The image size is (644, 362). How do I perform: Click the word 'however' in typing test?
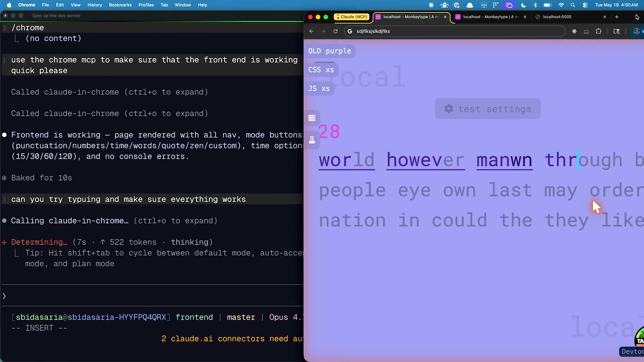pyautogui.click(x=425, y=160)
